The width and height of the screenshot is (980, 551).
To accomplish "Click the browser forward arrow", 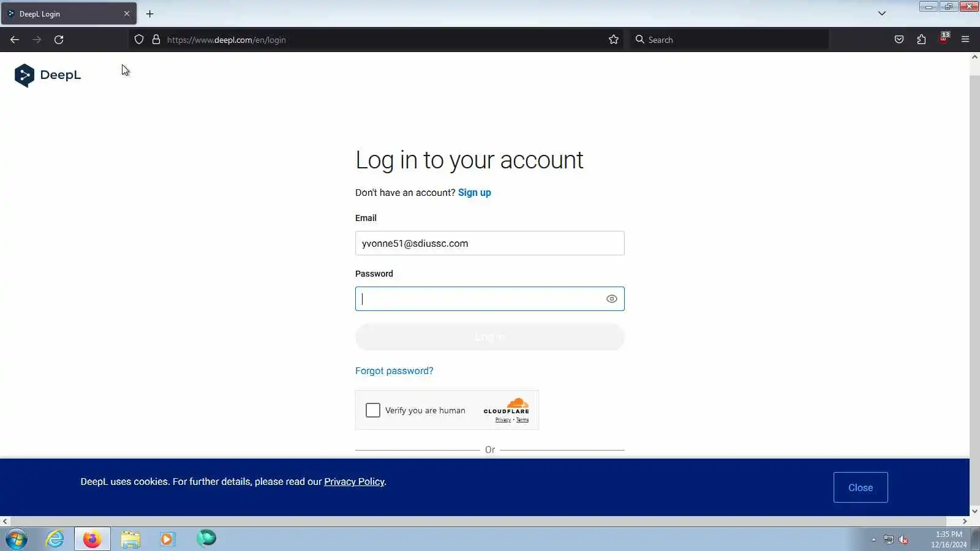I will point(37,40).
